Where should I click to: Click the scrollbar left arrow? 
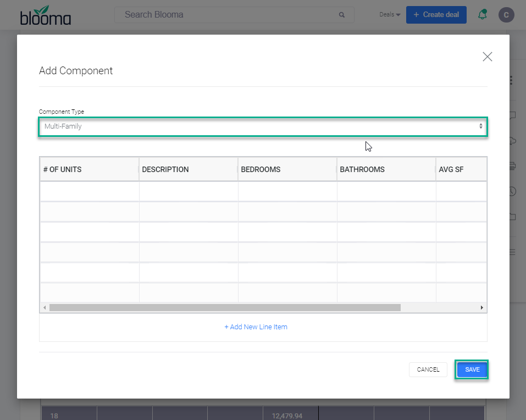[x=45, y=308]
